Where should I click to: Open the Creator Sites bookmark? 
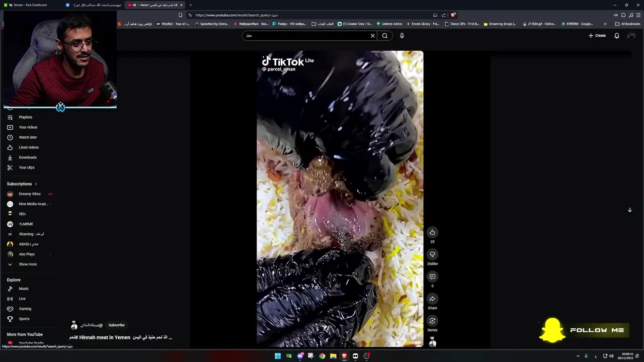(354, 24)
